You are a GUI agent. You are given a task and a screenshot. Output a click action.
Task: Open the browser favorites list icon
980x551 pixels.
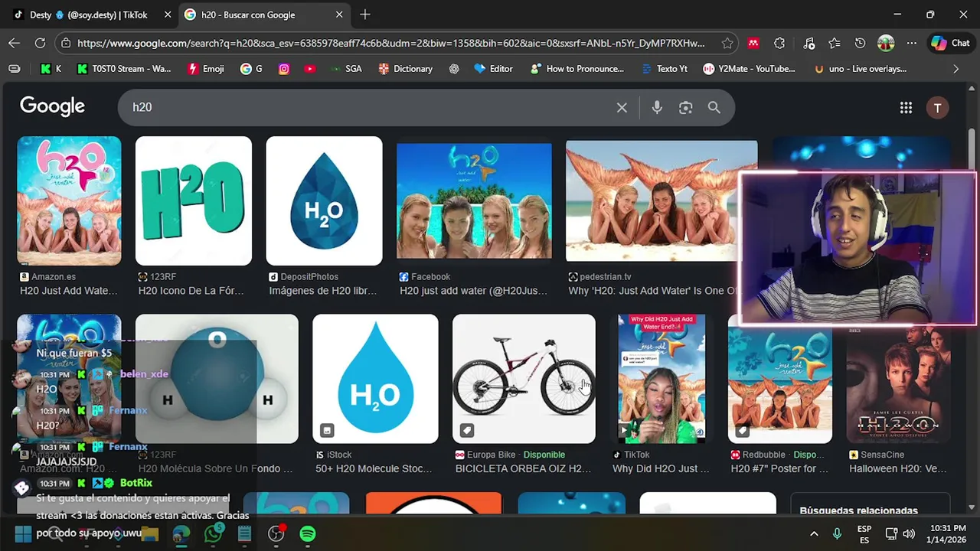coord(834,44)
